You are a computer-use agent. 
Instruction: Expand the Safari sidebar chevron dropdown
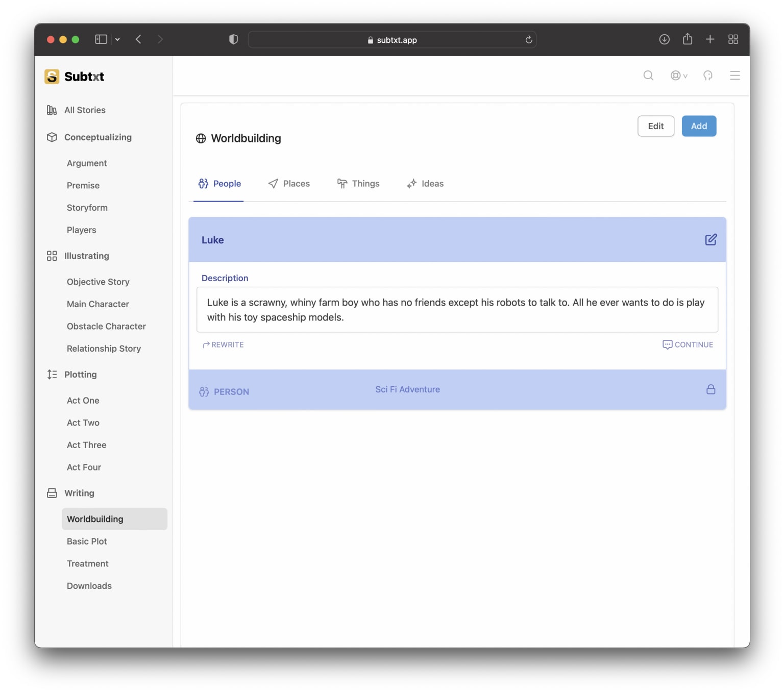pyautogui.click(x=117, y=39)
